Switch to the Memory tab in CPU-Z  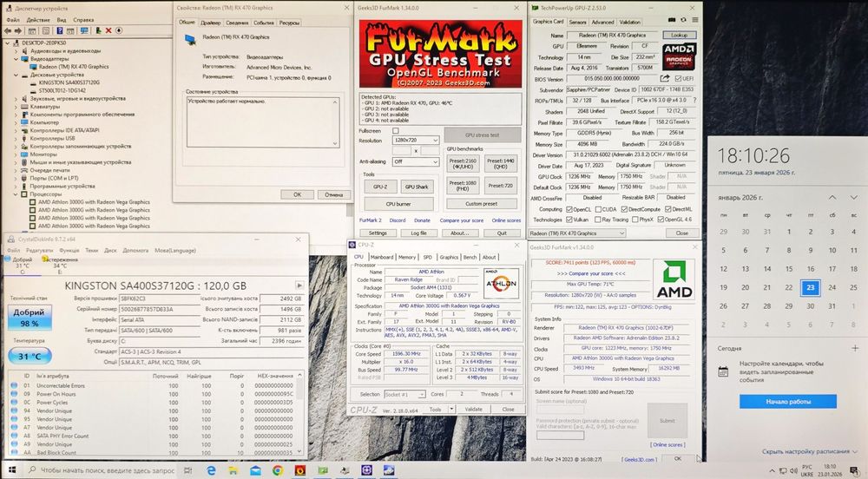coord(407,257)
